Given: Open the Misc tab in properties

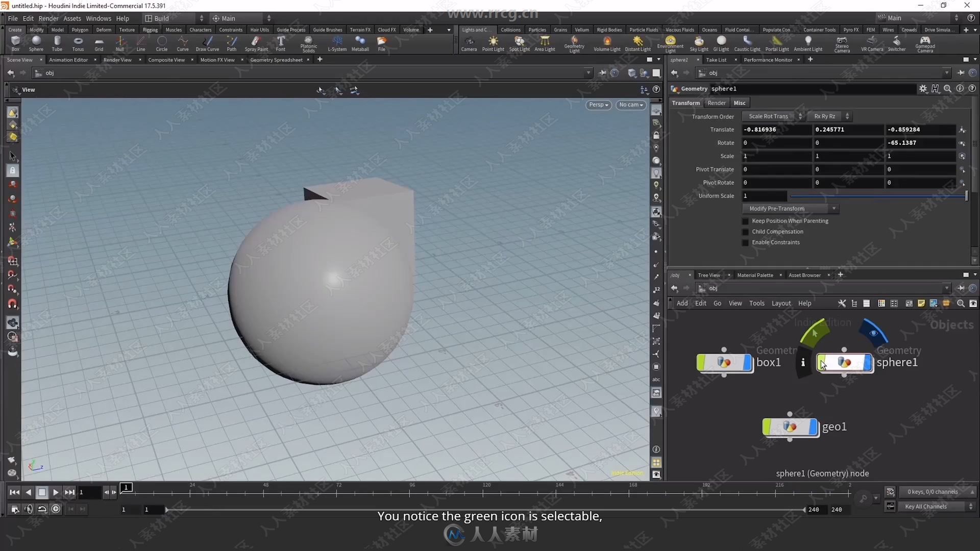Looking at the screenshot, I should [x=739, y=102].
